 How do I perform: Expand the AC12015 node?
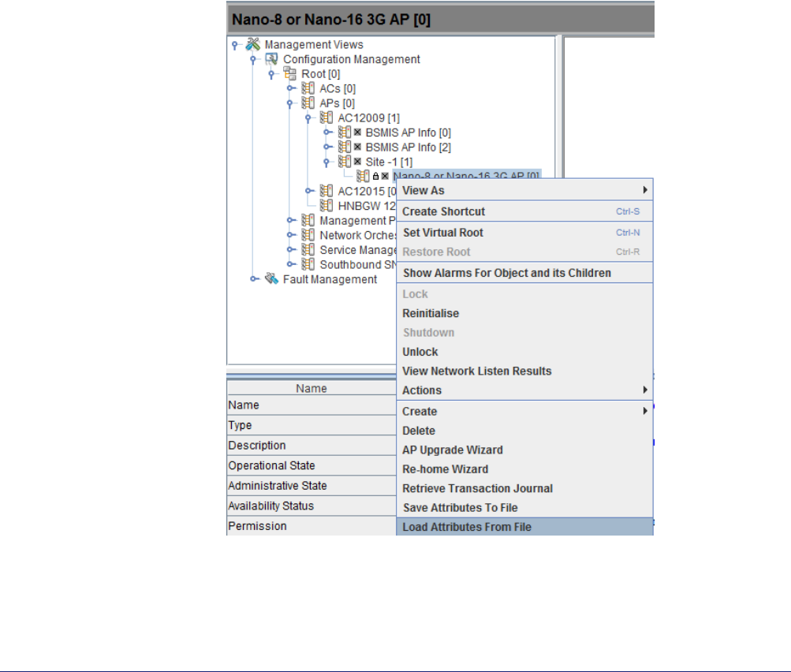pyautogui.click(x=310, y=191)
